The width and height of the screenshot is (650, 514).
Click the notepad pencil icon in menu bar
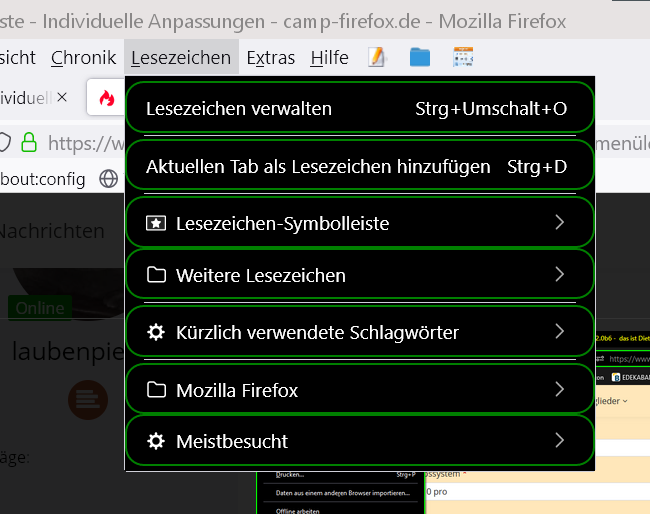click(377, 57)
